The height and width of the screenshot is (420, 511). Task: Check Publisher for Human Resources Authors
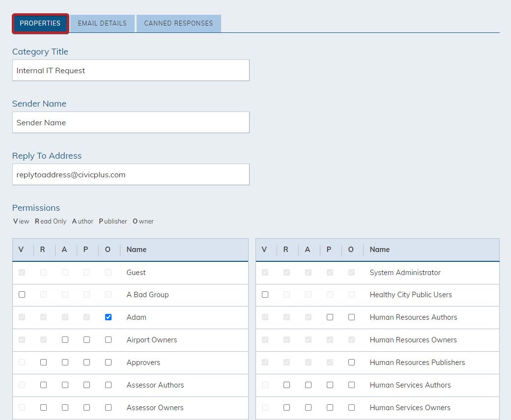click(x=330, y=317)
